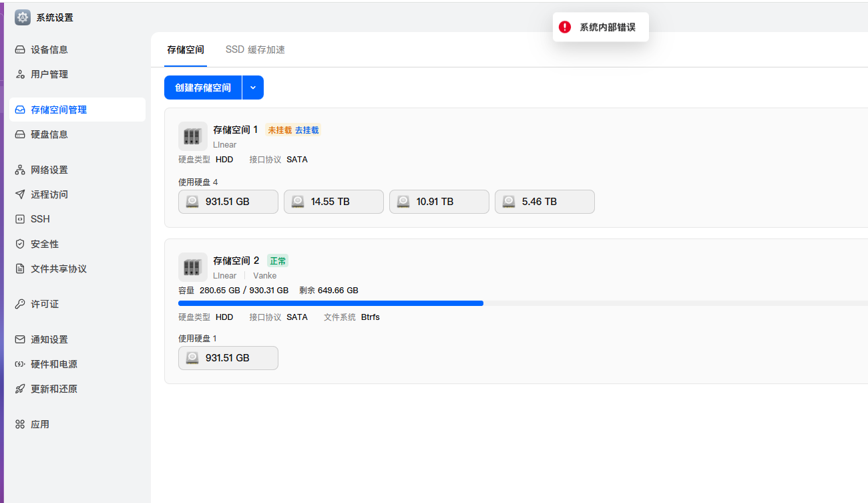Viewport: 868px width, 503px height.
Task: Click the 文件共享协议 document icon
Action: pyautogui.click(x=20, y=269)
